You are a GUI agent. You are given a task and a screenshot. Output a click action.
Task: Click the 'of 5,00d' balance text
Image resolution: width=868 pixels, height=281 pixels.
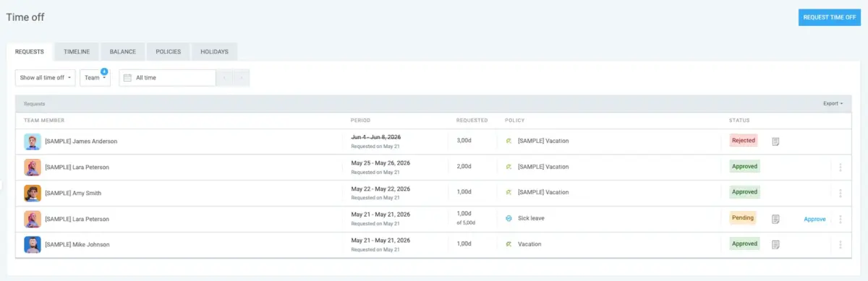tap(465, 223)
